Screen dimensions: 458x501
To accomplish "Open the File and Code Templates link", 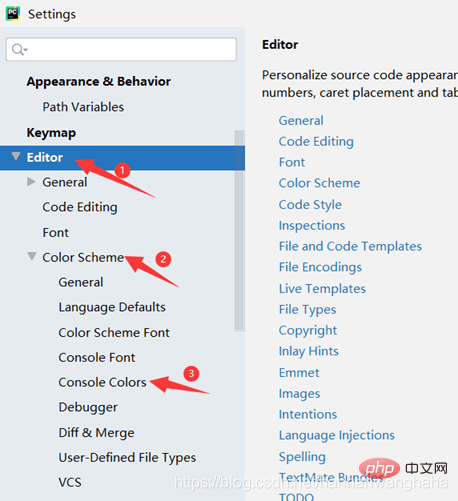I will [350, 246].
